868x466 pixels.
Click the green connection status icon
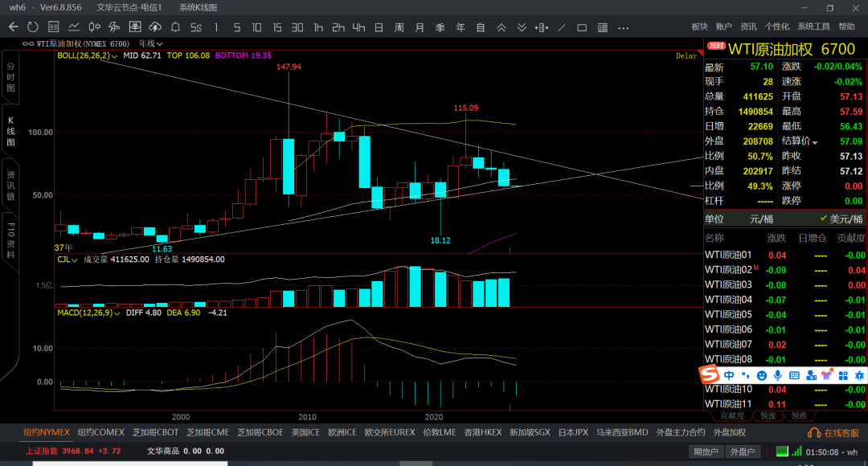point(782,452)
